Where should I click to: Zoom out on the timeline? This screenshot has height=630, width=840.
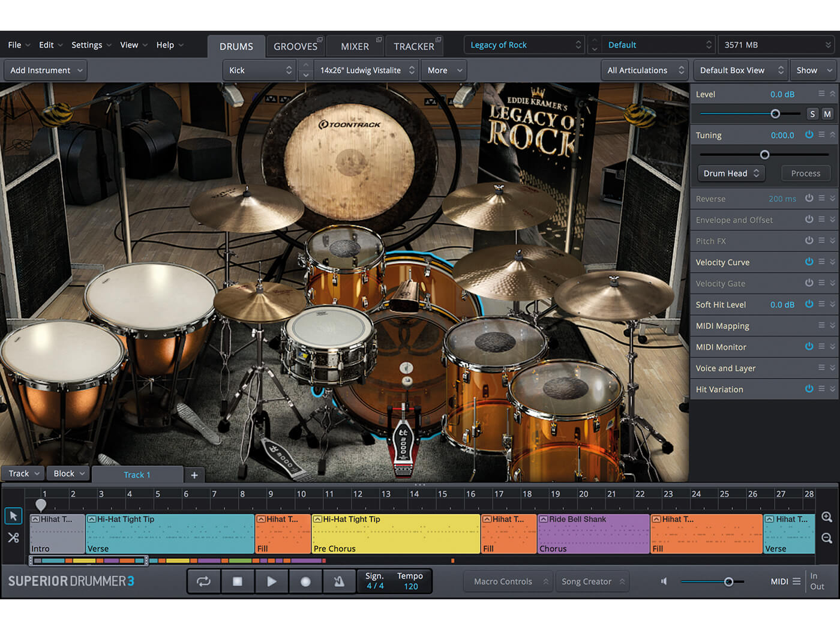click(x=827, y=538)
